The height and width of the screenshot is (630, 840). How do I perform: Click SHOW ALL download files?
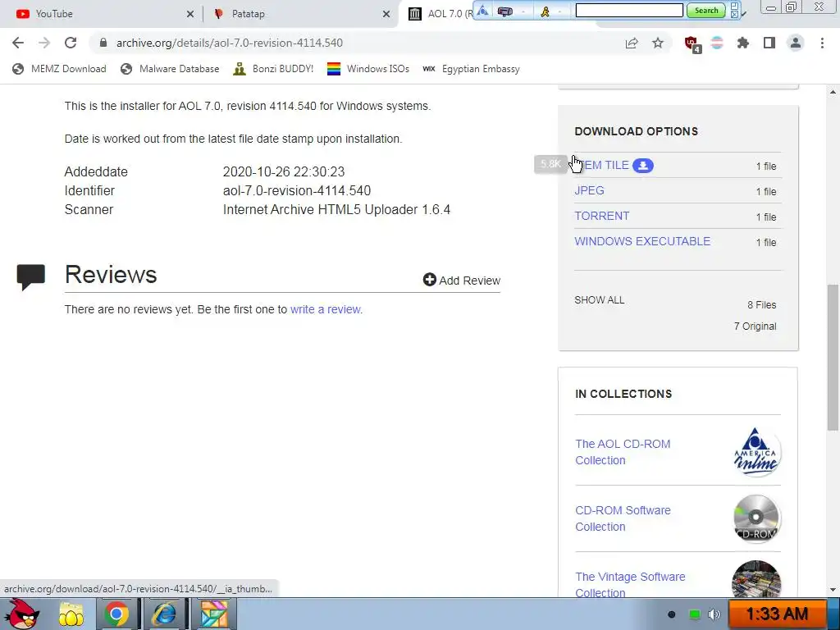(x=600, y=300)
